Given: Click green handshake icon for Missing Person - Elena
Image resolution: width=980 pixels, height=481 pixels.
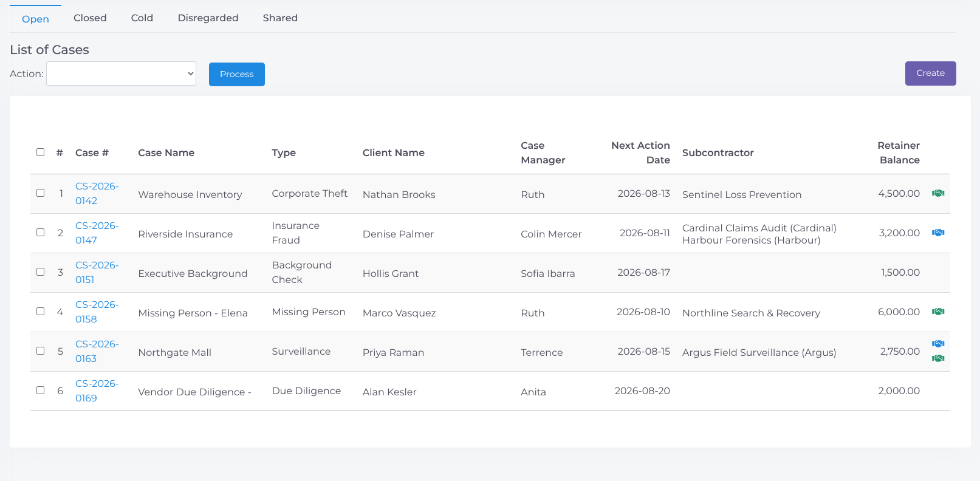Looking at the screenshot, I should point(938,312).
